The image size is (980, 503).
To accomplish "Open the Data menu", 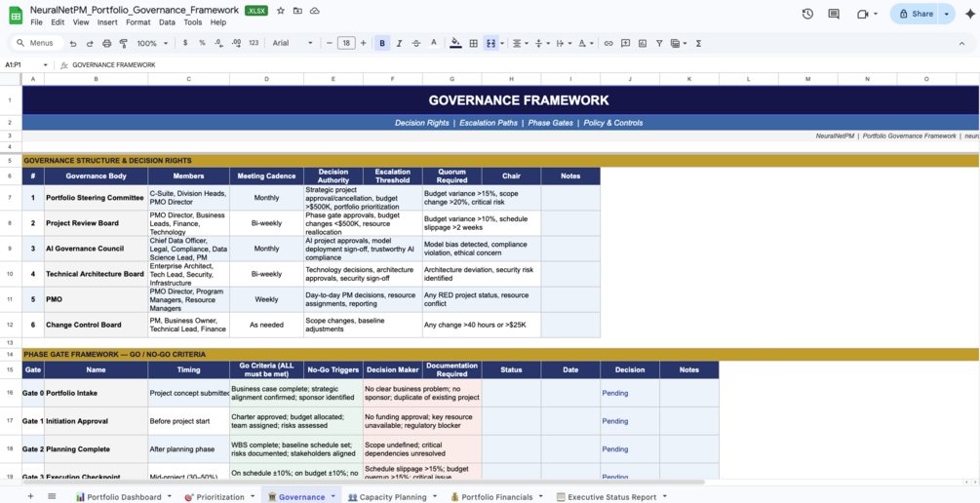I will click(167, 22).
